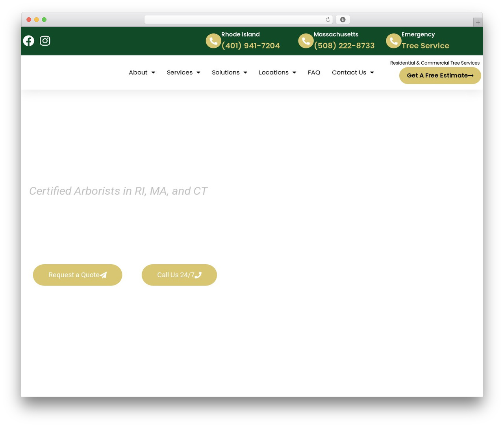Click the Rhode Island label
The height and width of the screenshot is (427, 504).
click(241, 34)
